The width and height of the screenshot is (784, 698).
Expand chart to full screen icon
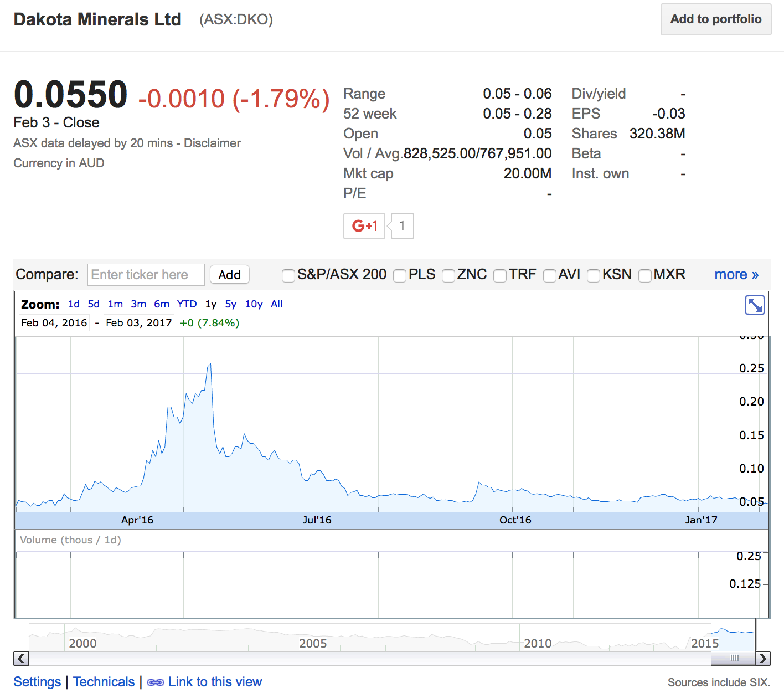(x=755, y=305)
